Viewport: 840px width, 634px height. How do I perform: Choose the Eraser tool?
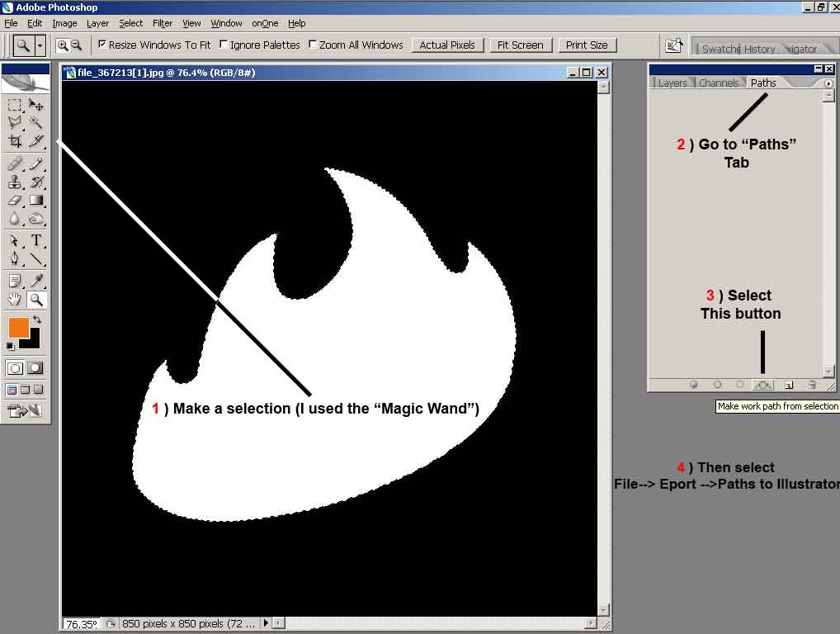click(x=15, y=200)
